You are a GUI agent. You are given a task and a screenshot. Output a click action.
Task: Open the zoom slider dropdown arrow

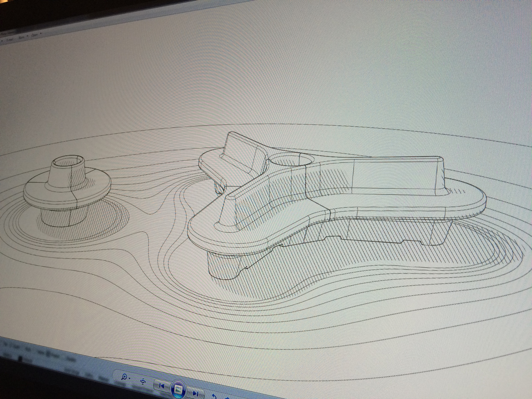(130, 378)
